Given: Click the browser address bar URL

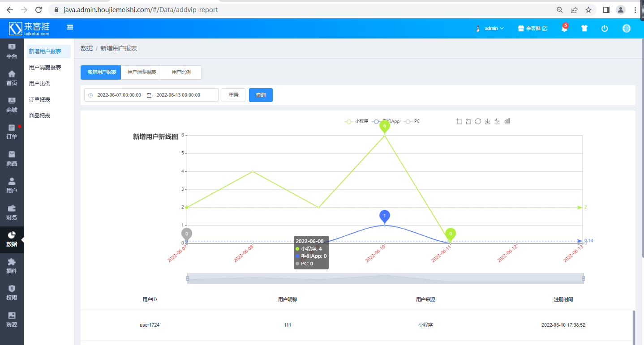Looking at the screenshot, I should point(141,9).
